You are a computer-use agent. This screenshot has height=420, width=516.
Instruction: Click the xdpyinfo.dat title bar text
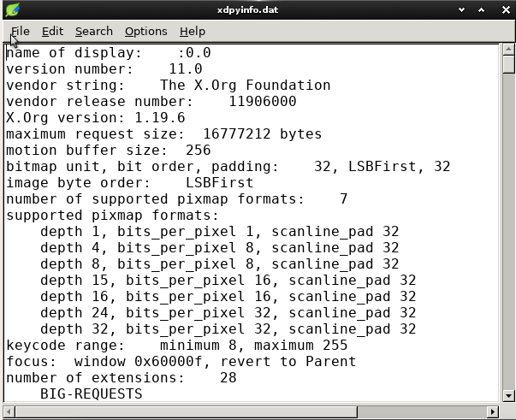tap(258, 9)
